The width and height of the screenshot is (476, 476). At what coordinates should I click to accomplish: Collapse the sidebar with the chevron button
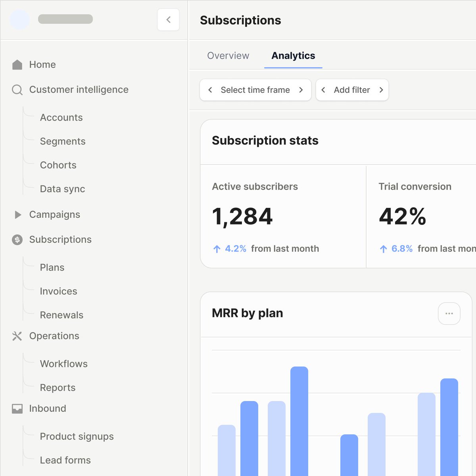168,19
